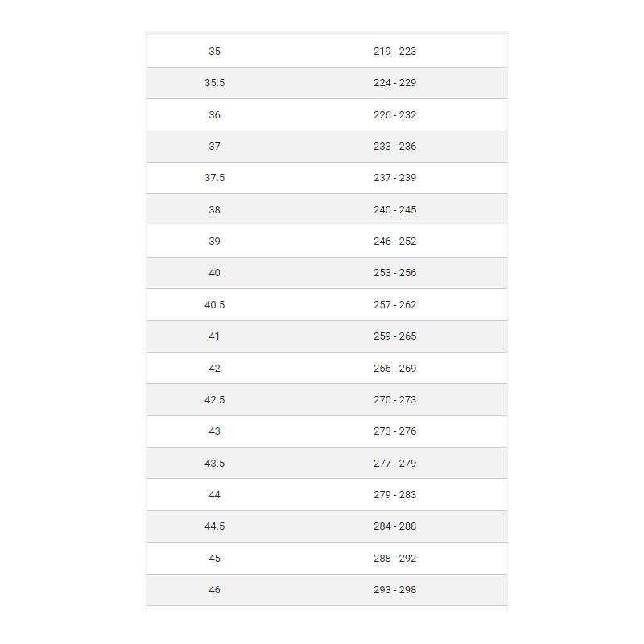Click the size 44.5 cell
This screenshot has width=644, height=644.
(x=214, y=526)
